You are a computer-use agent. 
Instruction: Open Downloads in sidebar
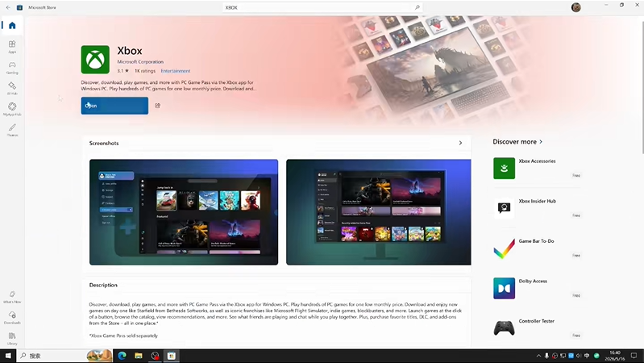point(12,317)
